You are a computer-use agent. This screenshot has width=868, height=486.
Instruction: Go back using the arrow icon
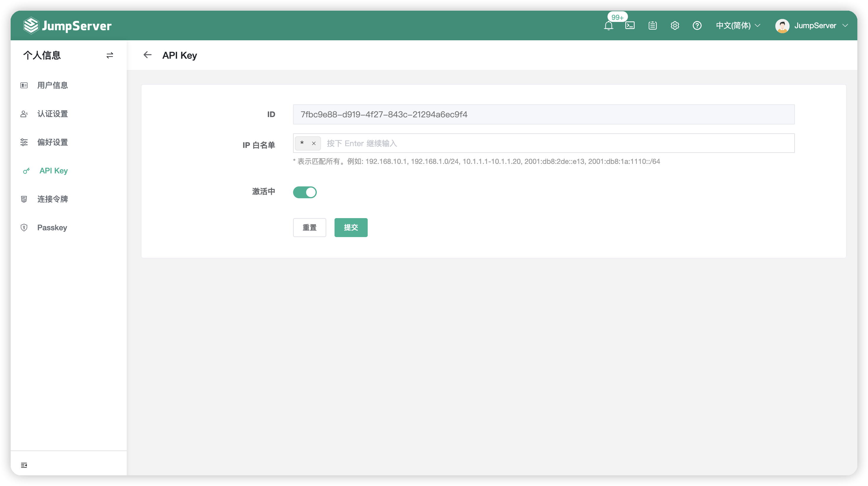click(x=147, y=55)
